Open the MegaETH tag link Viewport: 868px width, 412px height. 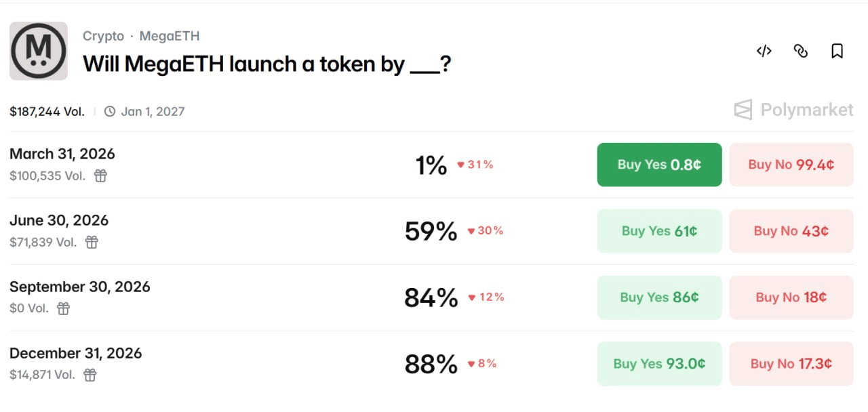tap(170, 36)
